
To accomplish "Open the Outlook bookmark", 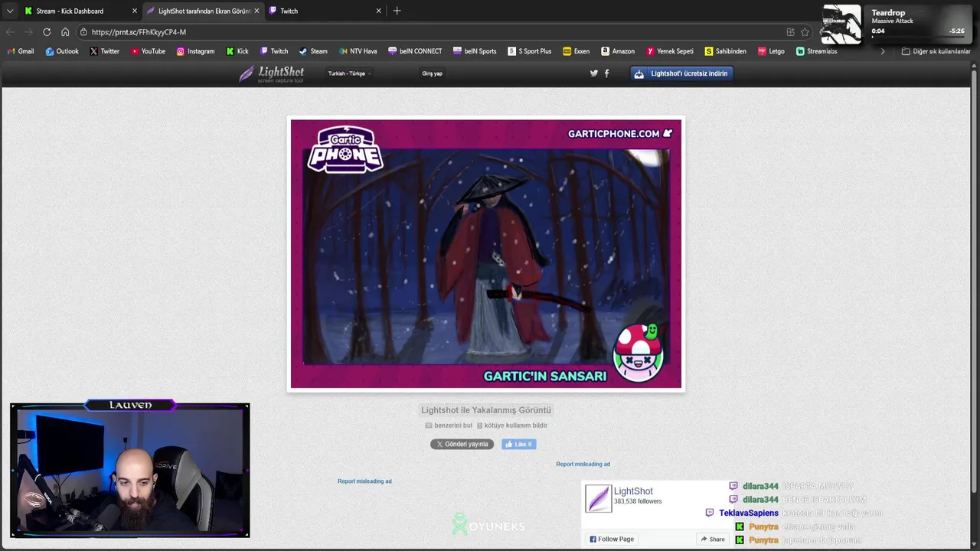I will [62, 51].
